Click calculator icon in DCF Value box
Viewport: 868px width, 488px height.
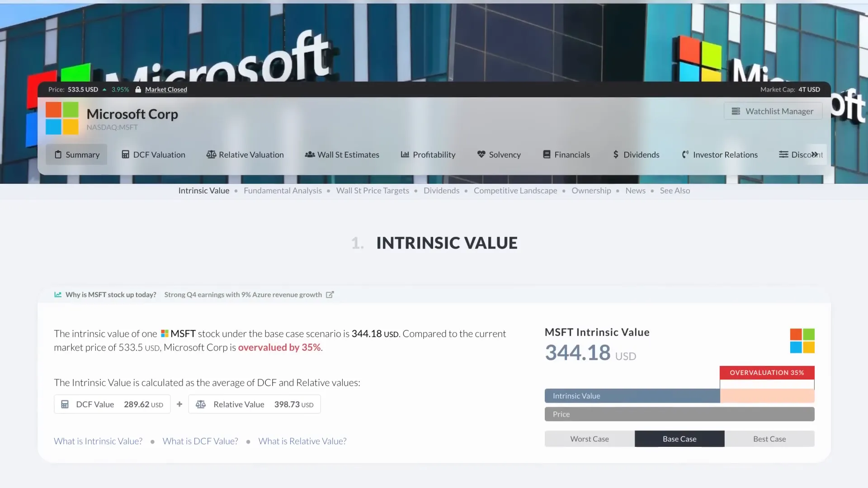coord(65,404)
